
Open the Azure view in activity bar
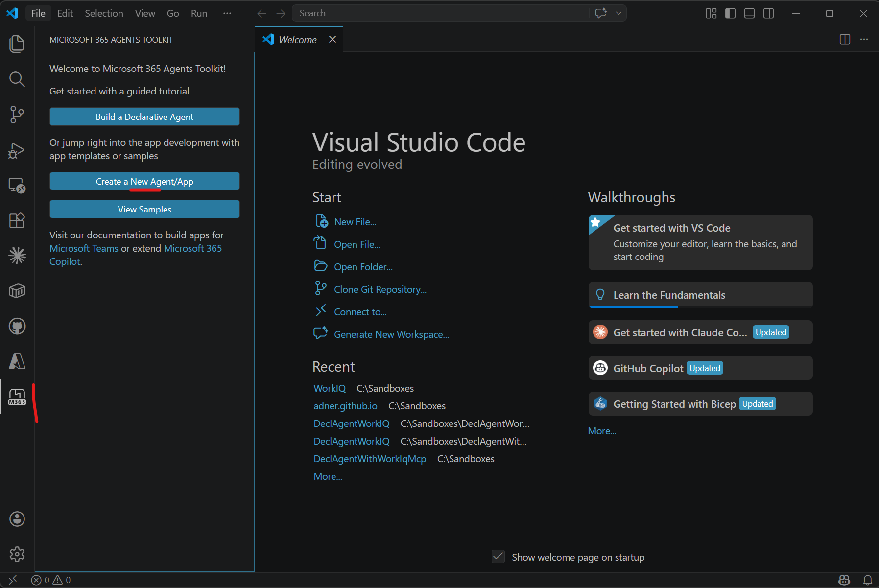[17, 361]
